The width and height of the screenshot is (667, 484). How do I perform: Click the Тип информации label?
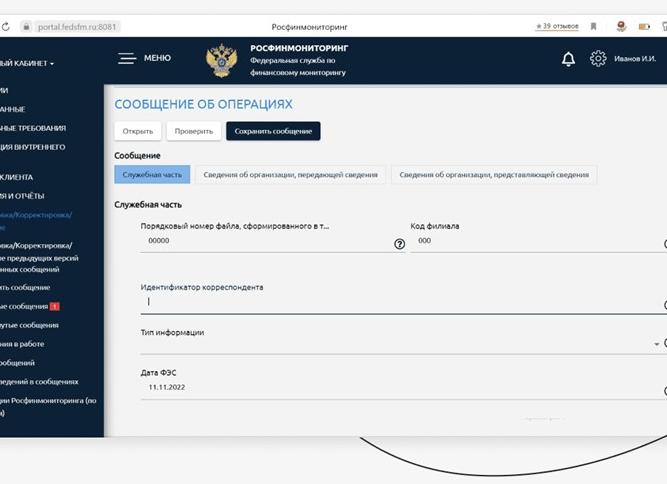click(x=172, y=333)
